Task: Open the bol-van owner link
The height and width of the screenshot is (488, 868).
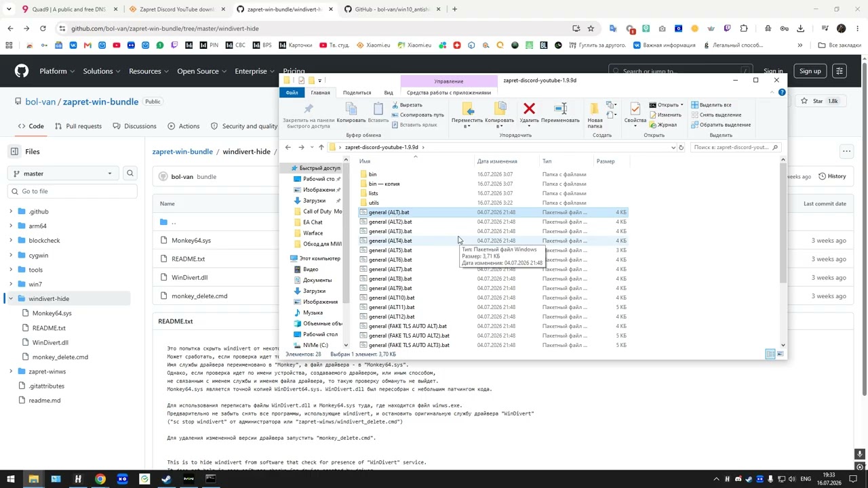Action: 40,102
